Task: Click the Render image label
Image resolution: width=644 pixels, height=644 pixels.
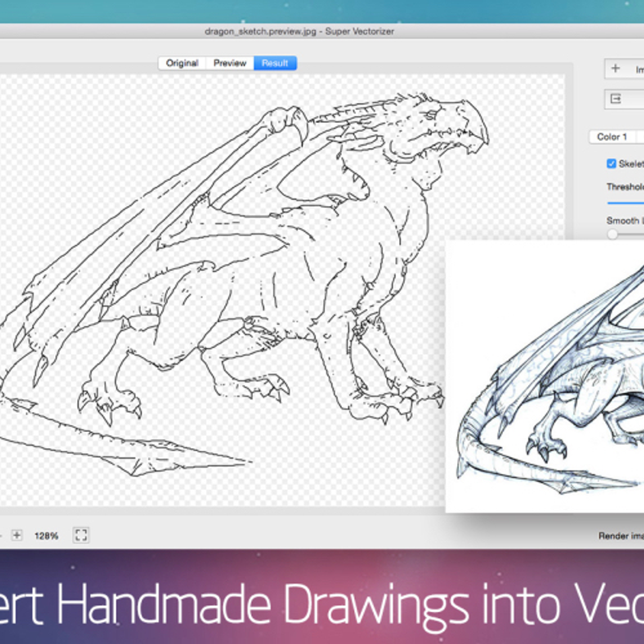Action: click(621, 536)
